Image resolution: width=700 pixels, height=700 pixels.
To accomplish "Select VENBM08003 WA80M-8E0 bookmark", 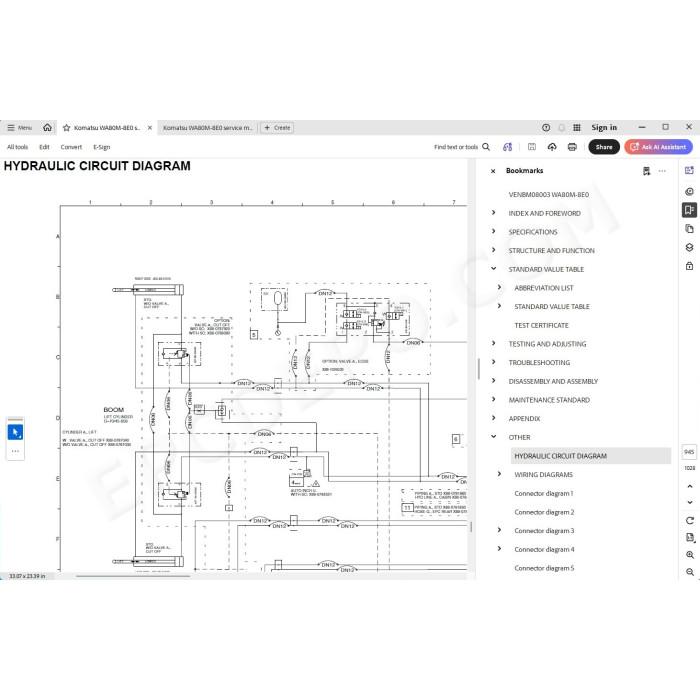I will (549, 195).
